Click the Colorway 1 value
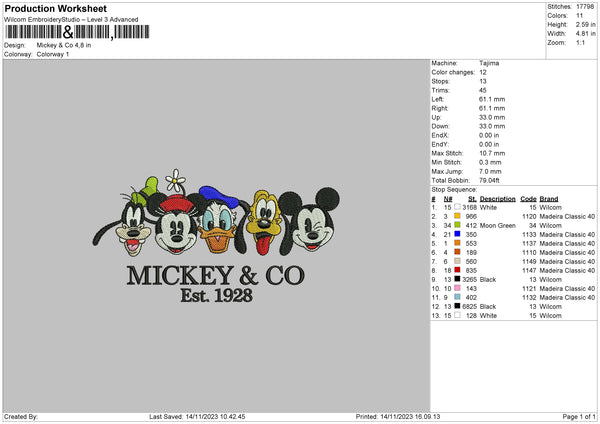The width and height of the screenshot is (600, 424). pyautogui.click(x=53, y=54)
